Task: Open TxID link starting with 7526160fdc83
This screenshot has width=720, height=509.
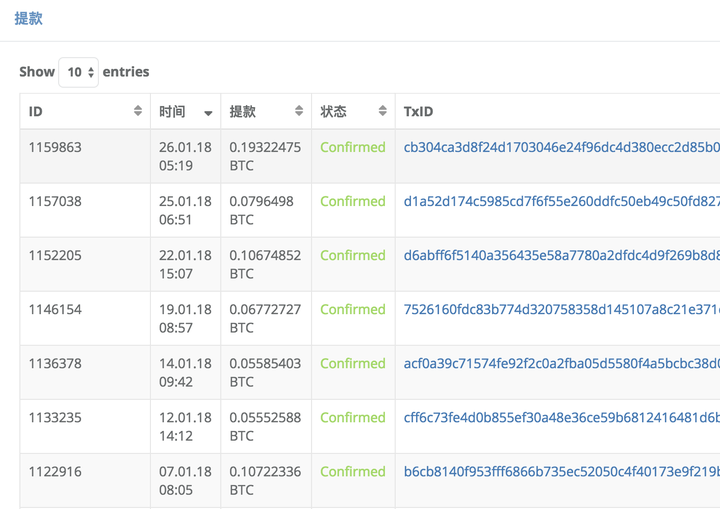Action: (562, 310)
